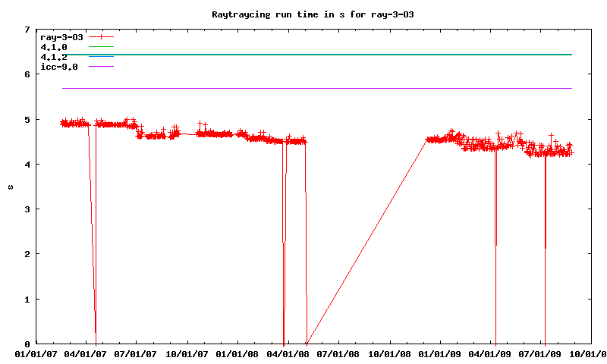Screen dimensions: 607x364
Task: Click the green horizontal line near 6.4
Action: click(x=341, y=55)
